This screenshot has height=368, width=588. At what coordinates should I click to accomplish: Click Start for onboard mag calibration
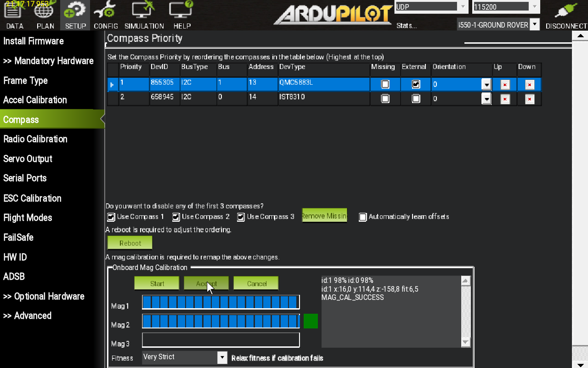[157, 283]
